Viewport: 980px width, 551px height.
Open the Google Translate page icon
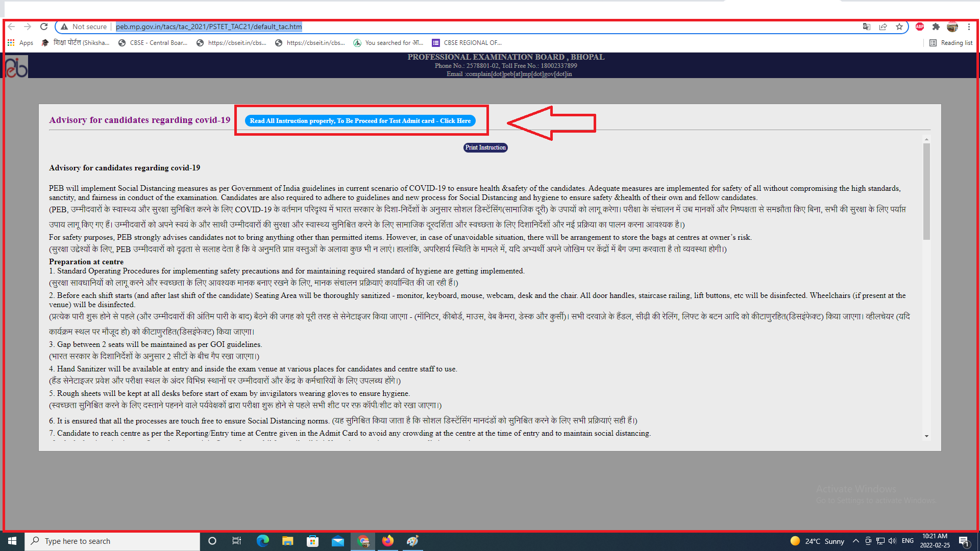pyautogui.click(x=867, y=27)
